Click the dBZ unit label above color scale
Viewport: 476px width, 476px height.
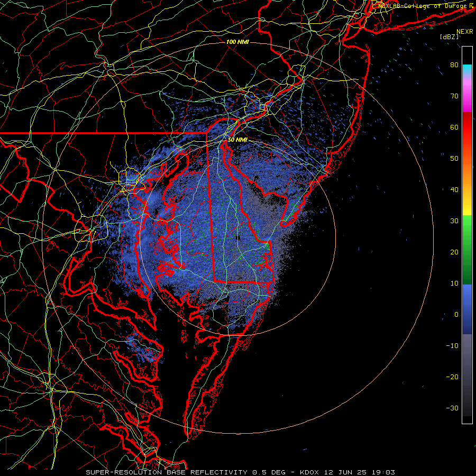pyautogui.click(x=449, y=37)
